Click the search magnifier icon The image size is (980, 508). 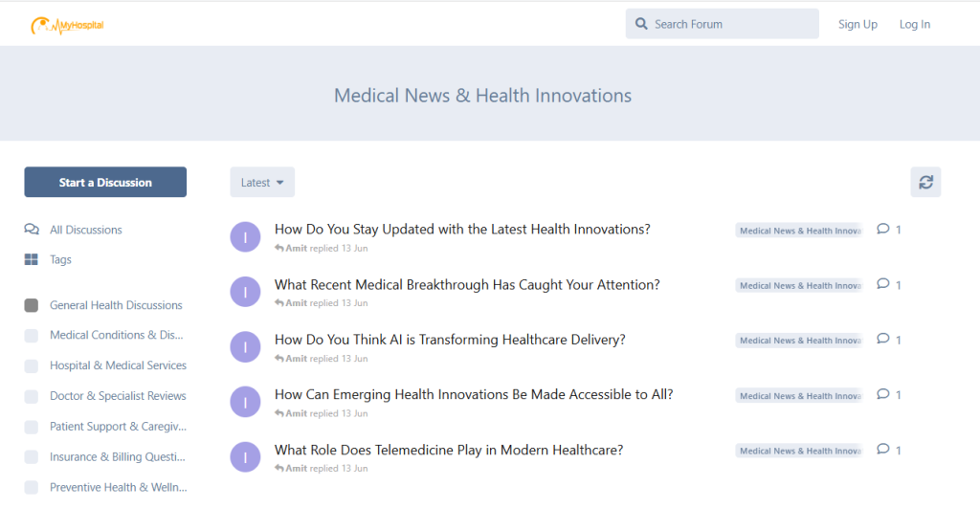coord(641,24)
